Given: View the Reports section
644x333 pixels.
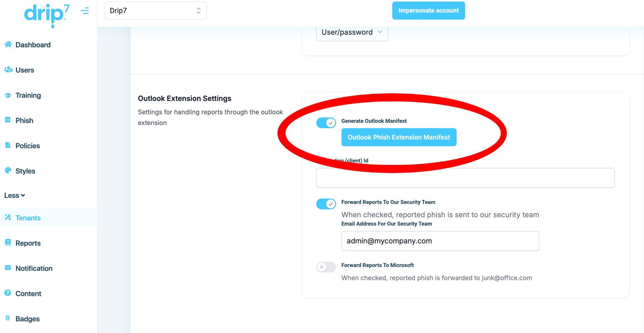Looking at the screenshot, I should (28, 243).
